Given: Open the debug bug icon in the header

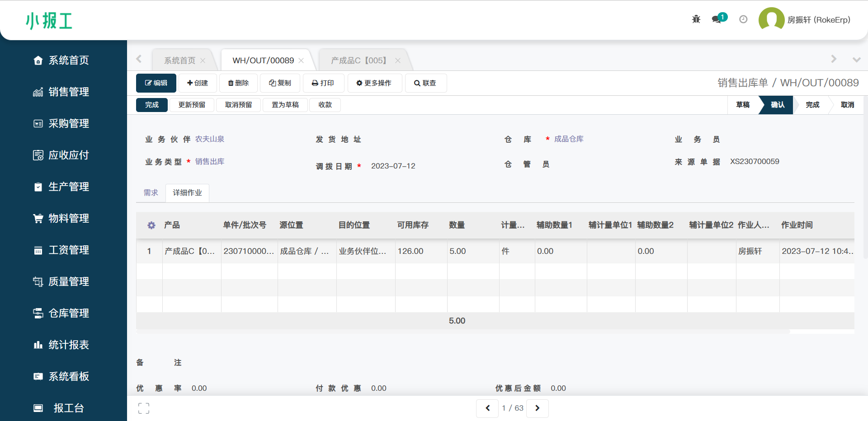Looking at the screenshot, I should pyautogui.click(x=696, y=19).
